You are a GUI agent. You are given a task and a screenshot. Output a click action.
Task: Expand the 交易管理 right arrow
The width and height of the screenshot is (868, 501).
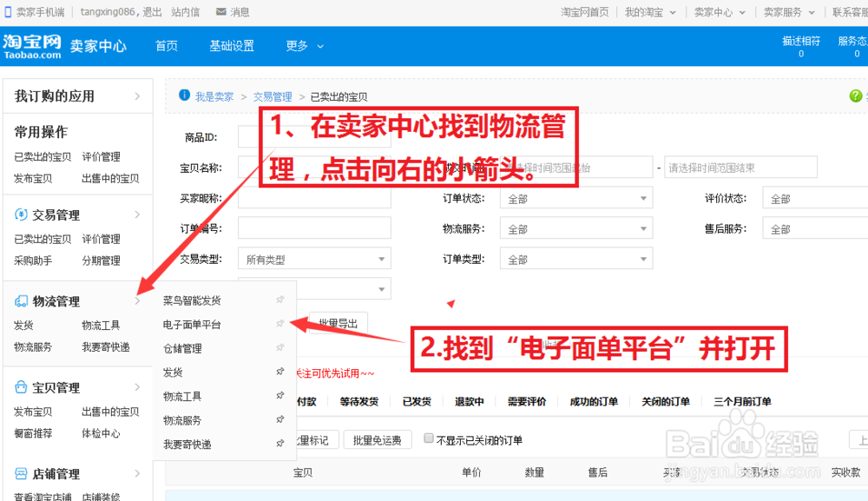click(137, 214)
